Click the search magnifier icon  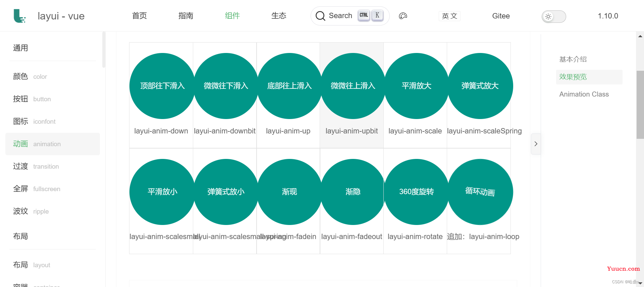pos(320,16)
